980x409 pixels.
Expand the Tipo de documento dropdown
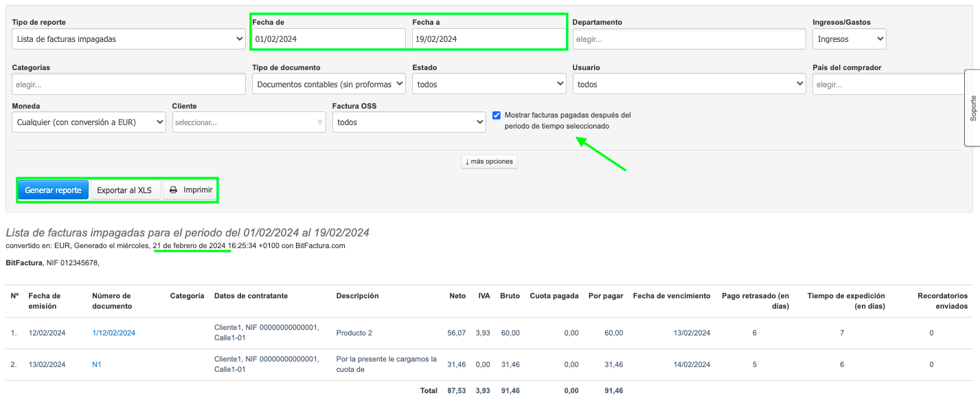click(x=329, y=85)
